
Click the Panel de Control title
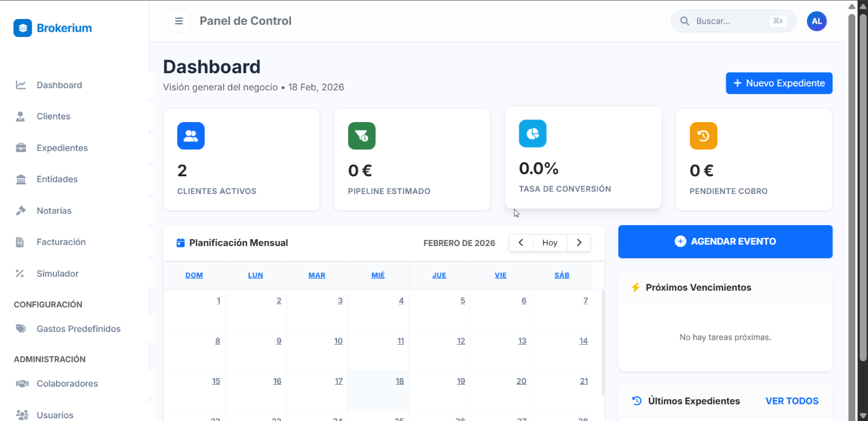[x=245, y=21]
